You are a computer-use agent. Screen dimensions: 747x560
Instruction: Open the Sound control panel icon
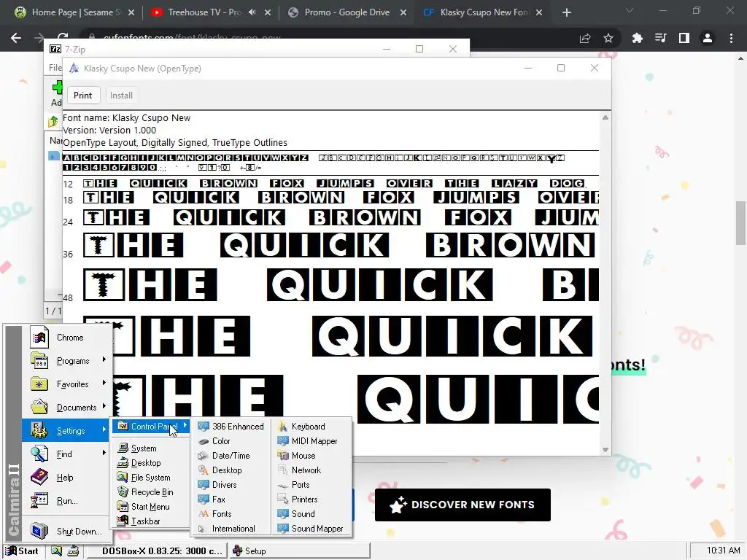point(283,514)
